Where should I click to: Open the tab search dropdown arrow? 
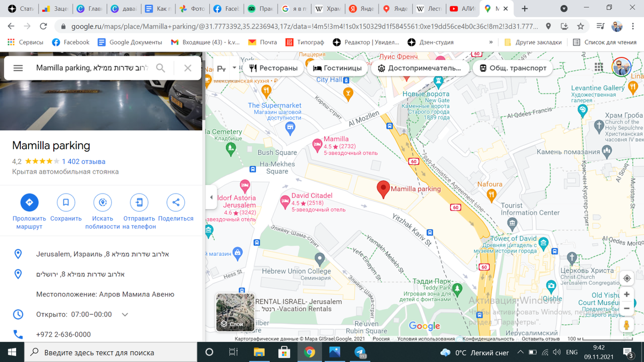564,9
